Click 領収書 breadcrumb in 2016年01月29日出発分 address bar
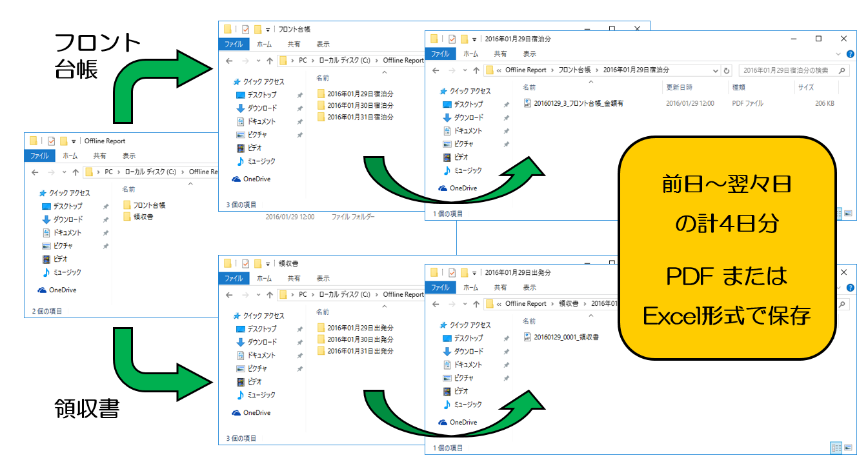This screenshot has height=473, width=868. 569,304
